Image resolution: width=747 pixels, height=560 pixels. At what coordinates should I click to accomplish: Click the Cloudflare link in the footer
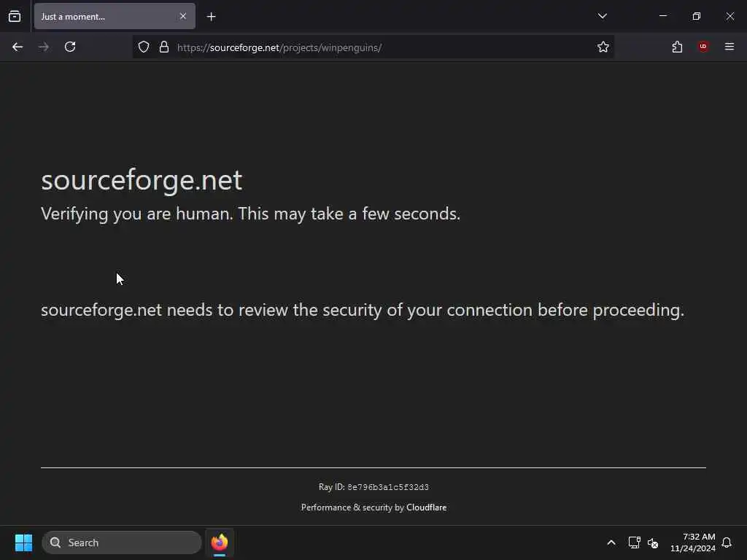tap(426, 507)
